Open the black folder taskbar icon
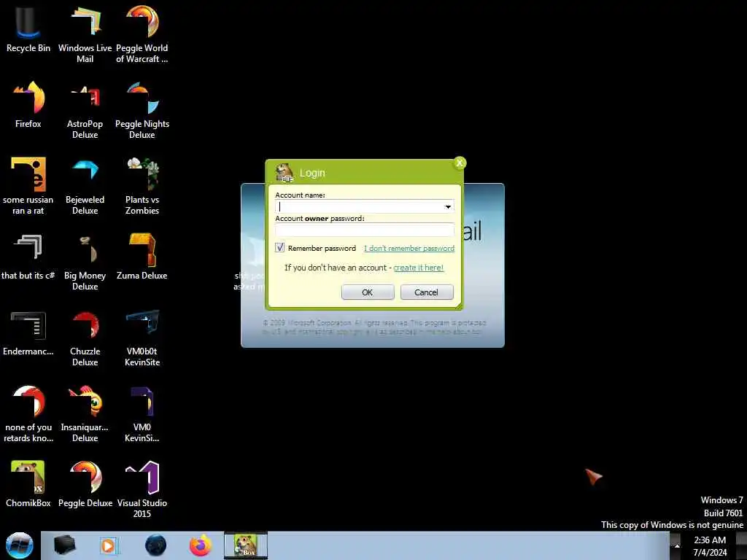Image resolution: width=747 pixels, height=560 pixels. (x=65, y=545)
